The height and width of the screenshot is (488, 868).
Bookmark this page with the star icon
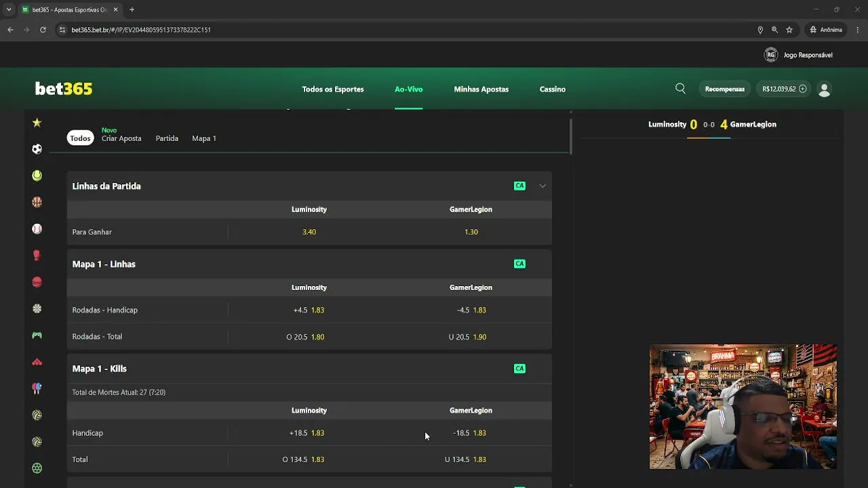point(789,30)
